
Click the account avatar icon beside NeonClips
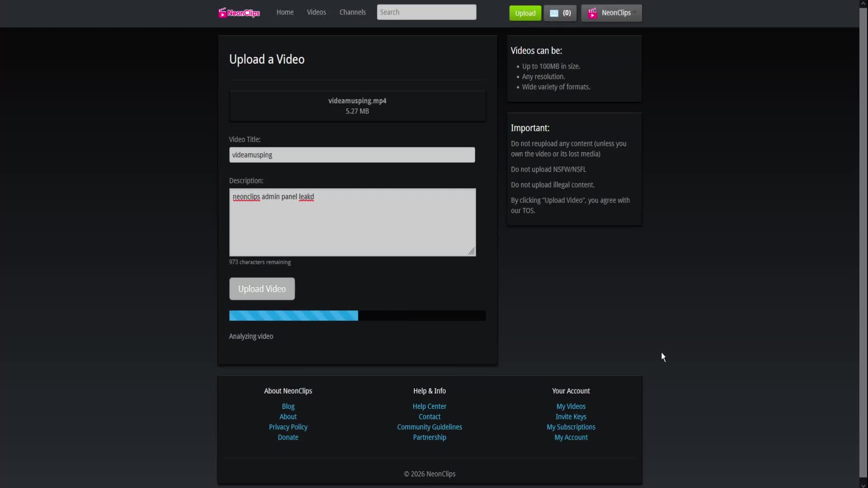point(593,13)
